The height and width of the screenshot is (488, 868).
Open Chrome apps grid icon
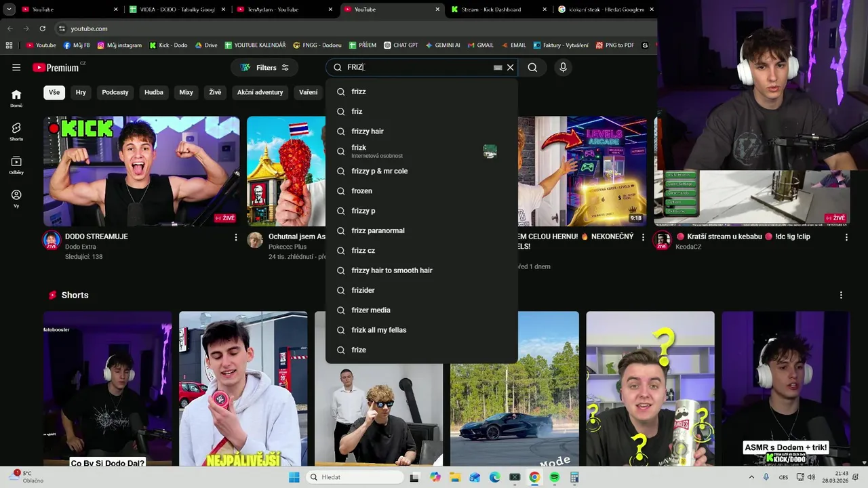tap(9, 45)
